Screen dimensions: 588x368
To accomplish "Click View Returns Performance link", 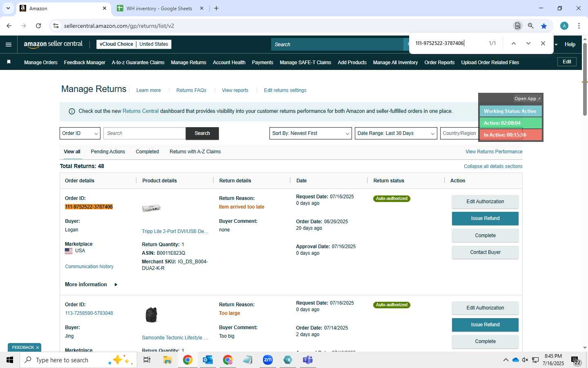I will tap(494, 152).
